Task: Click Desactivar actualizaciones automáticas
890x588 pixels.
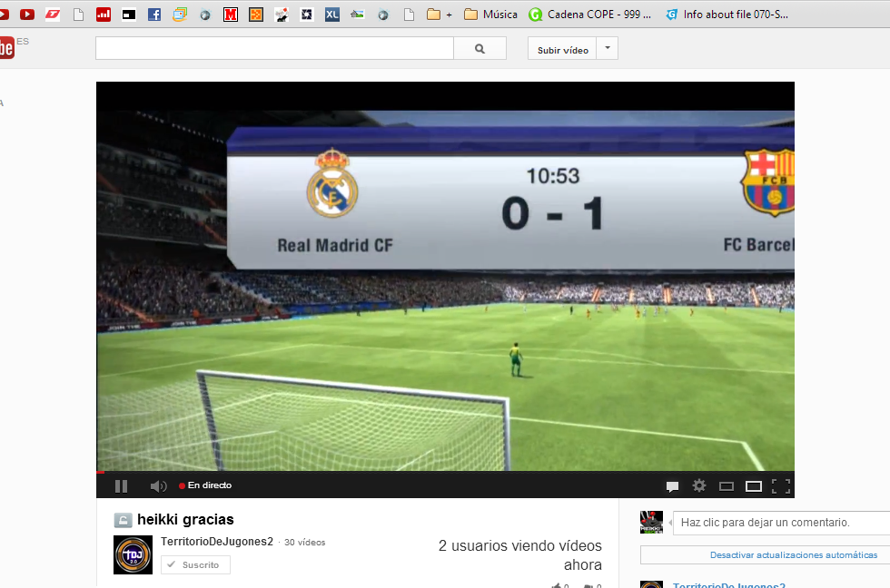Action: 794,555
